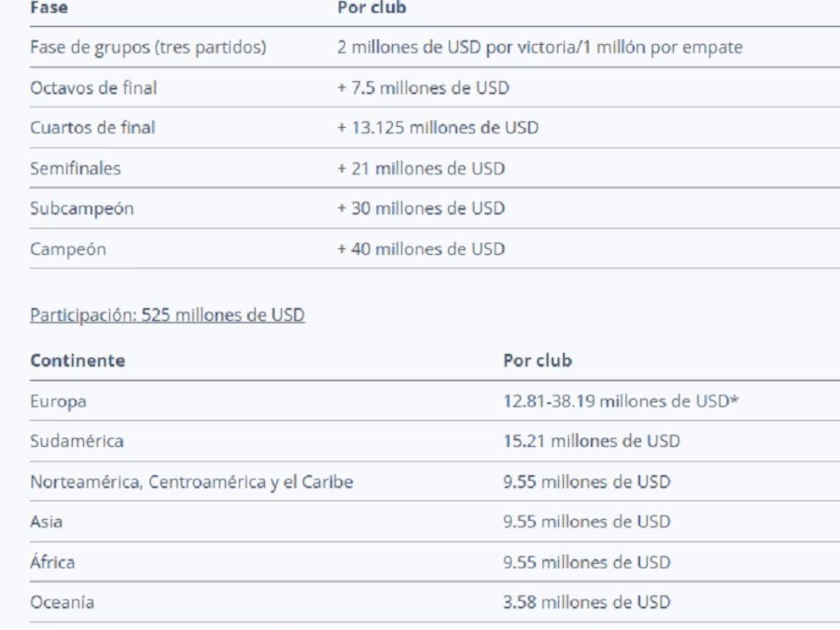Click the Cuartos de final row label

point(92,128)
